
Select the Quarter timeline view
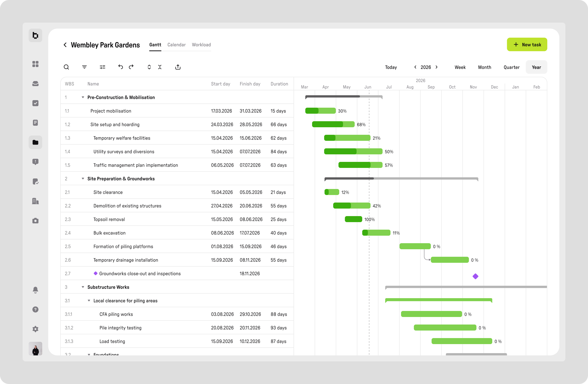pyautogui.click(x=511, y=67)
